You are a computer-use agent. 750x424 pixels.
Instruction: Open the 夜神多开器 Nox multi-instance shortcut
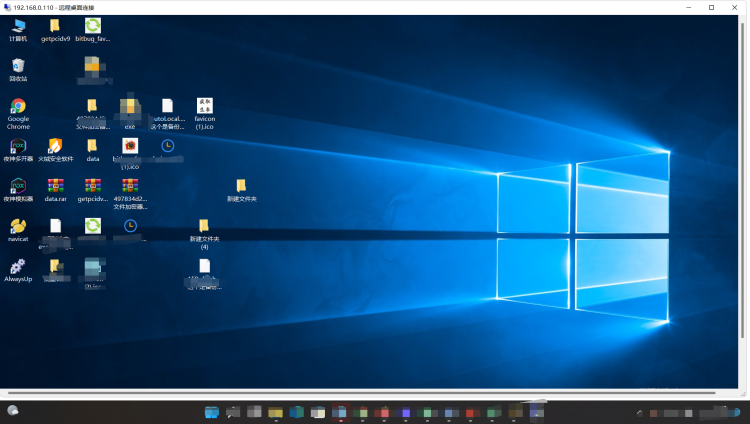click(x=18, y=150)
